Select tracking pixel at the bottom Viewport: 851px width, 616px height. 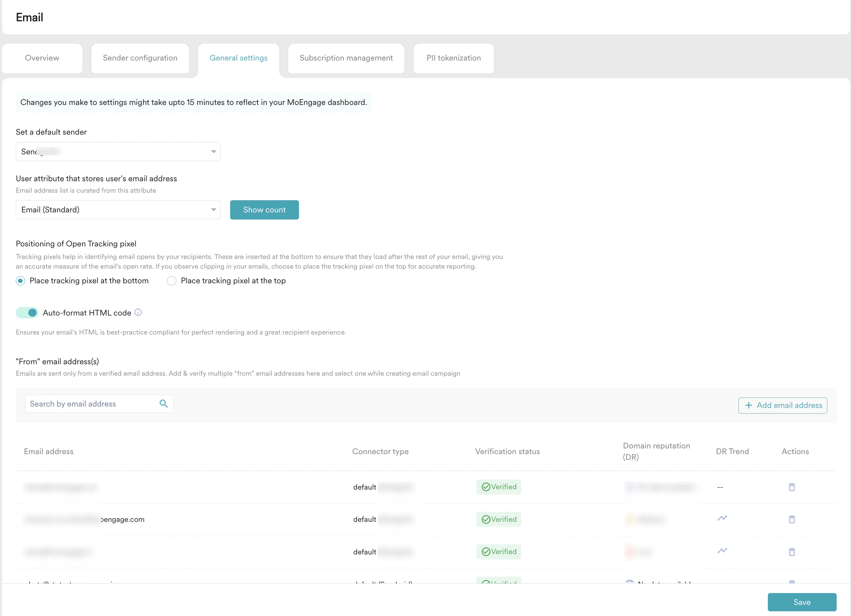(21, 281)
